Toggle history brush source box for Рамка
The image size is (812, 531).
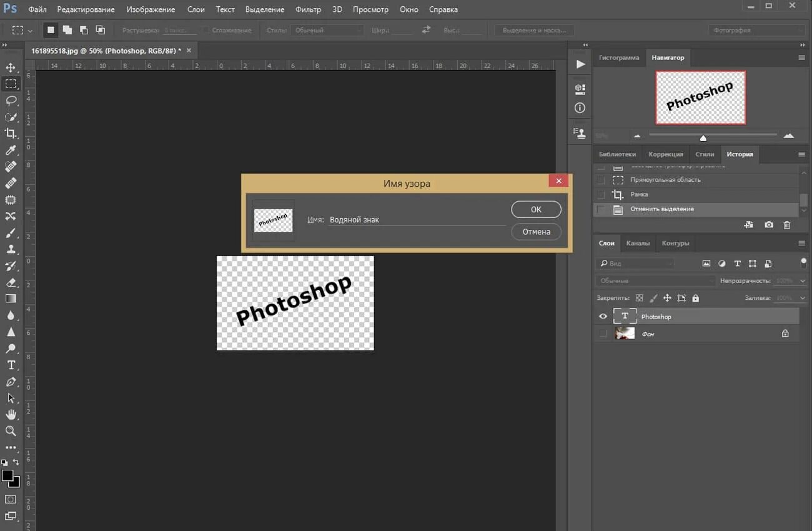pyautogui.click(x=601, y=194)
